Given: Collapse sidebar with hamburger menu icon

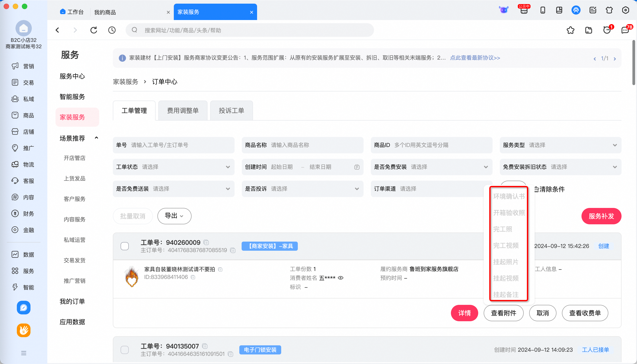Looking at the screenshot, I should click(x=24, y=353).
